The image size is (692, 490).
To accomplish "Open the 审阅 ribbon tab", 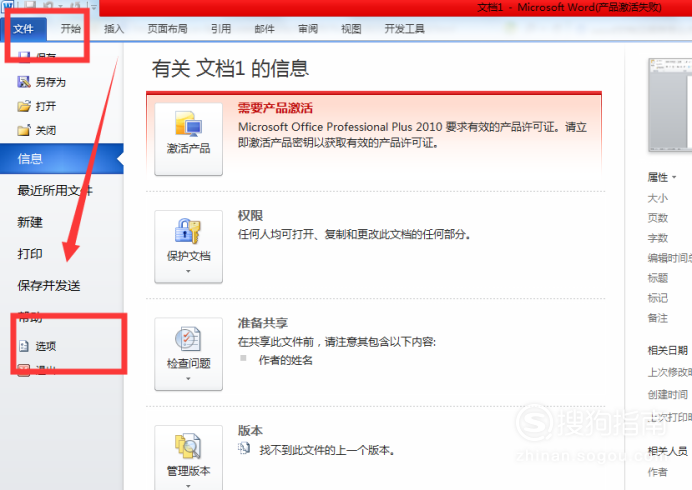I will pos(308,29).
